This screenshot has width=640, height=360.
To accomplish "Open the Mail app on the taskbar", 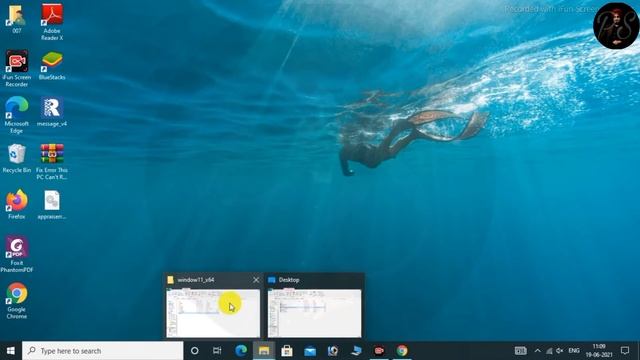I will (310, 351).
